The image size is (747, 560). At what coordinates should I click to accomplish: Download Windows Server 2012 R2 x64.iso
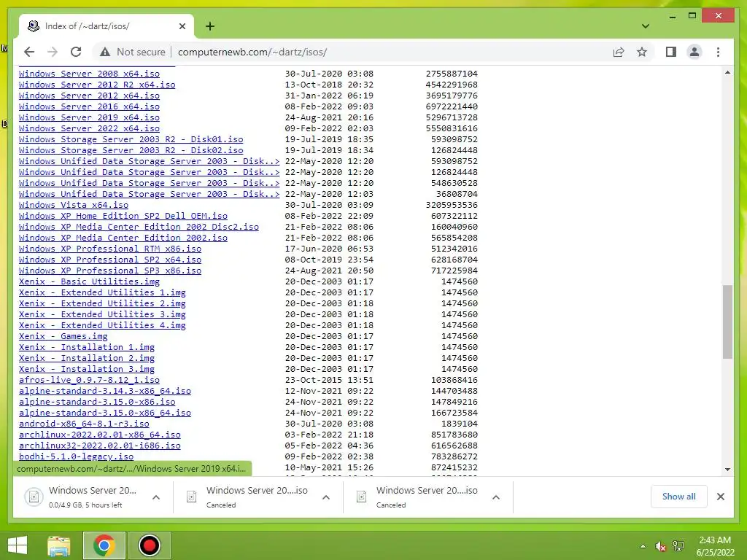point(97,85)
